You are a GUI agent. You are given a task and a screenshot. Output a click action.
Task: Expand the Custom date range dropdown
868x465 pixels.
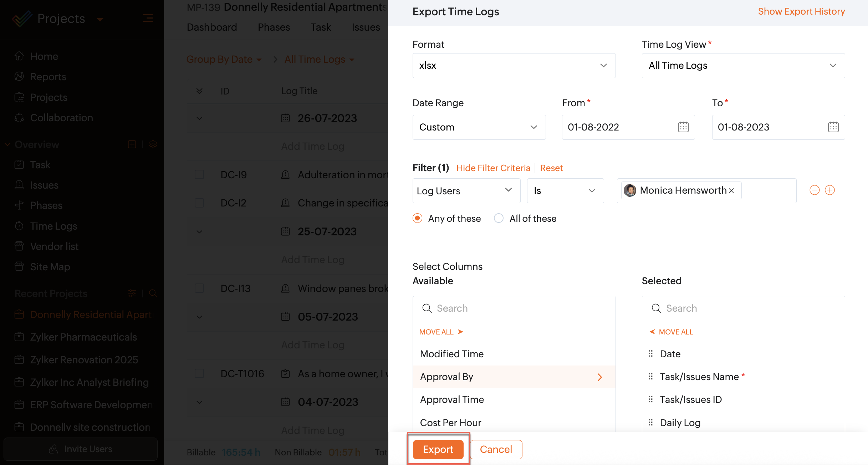coord(479,127)
